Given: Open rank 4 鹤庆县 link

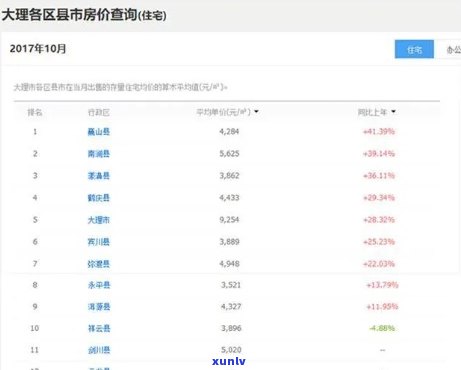Looking at the screenshot, I should (x=99, y=198).
